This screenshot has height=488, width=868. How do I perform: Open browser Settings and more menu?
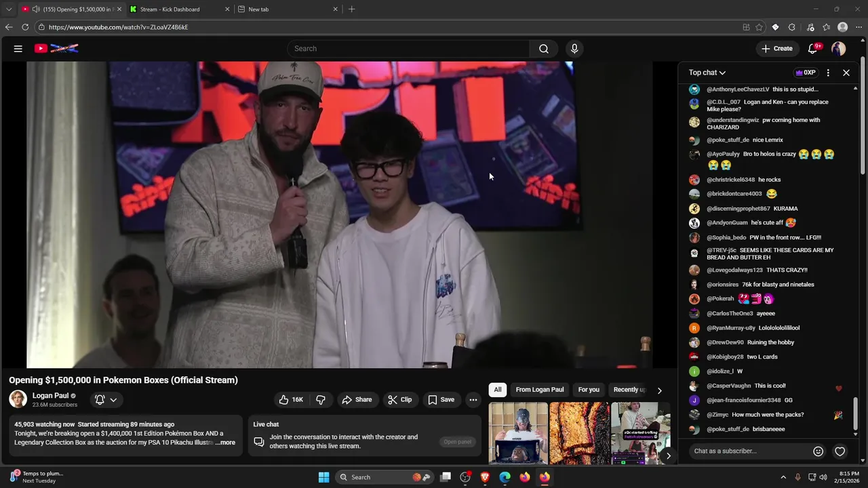coord(859,27)
